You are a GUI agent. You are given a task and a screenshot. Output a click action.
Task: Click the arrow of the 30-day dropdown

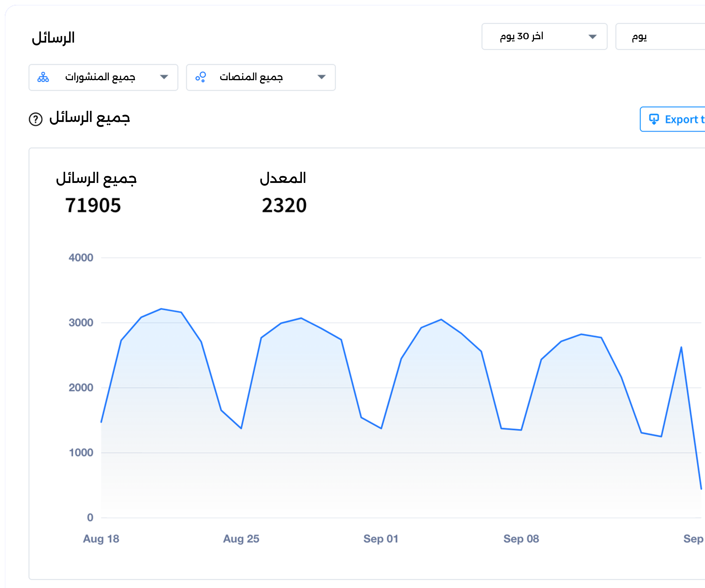point(592,37)
